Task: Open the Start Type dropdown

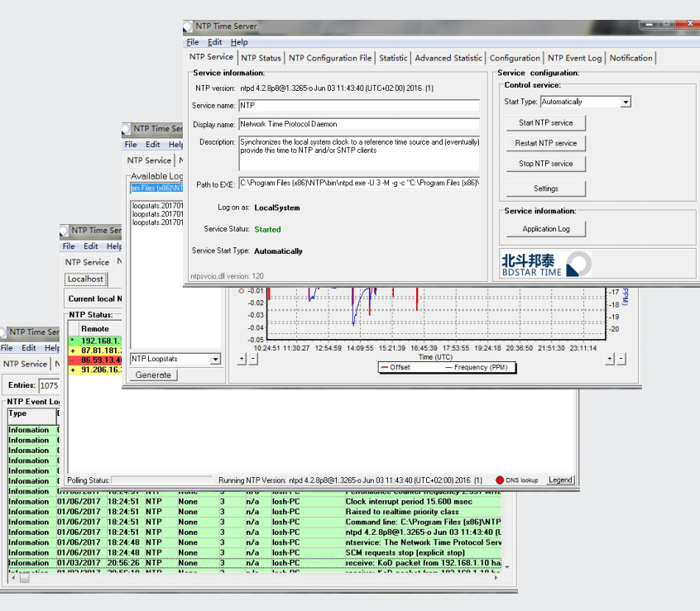Action: point(626,102)
